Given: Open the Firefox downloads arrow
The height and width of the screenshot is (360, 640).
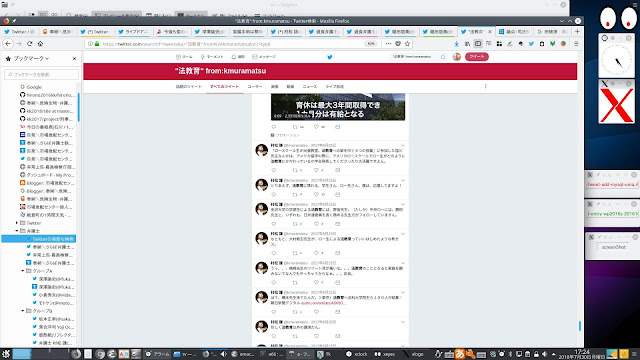Looking at the screenshot, I should click(x=457, y=44).
